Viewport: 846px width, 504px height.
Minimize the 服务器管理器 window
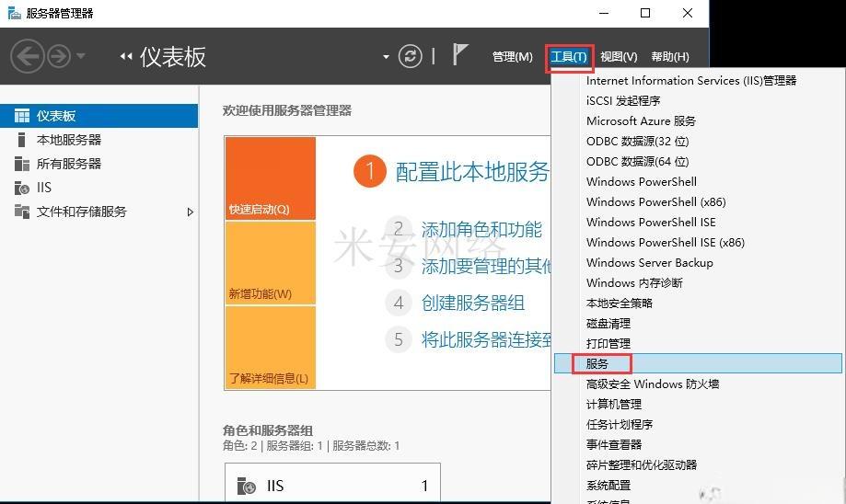click(x=604, y=13)
